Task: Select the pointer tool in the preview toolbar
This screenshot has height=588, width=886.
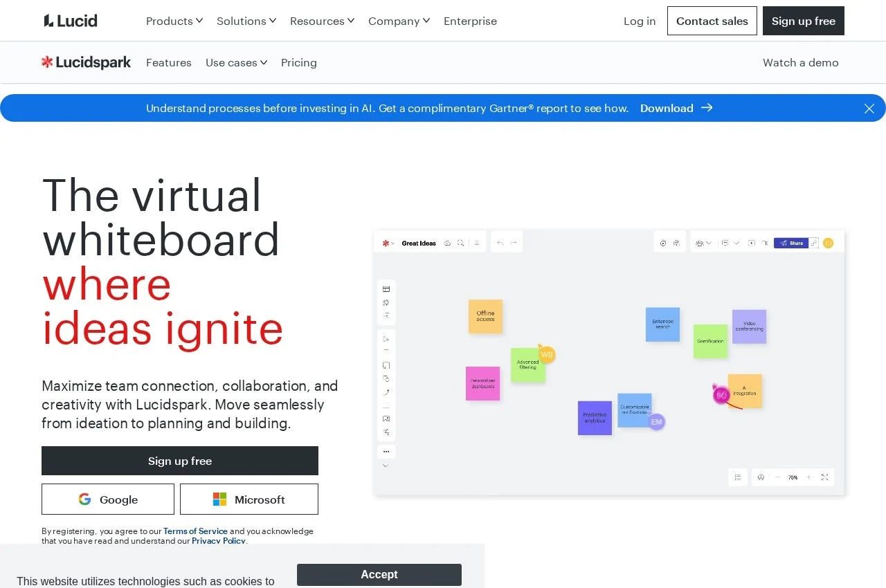Action: [x=386, y=339]
